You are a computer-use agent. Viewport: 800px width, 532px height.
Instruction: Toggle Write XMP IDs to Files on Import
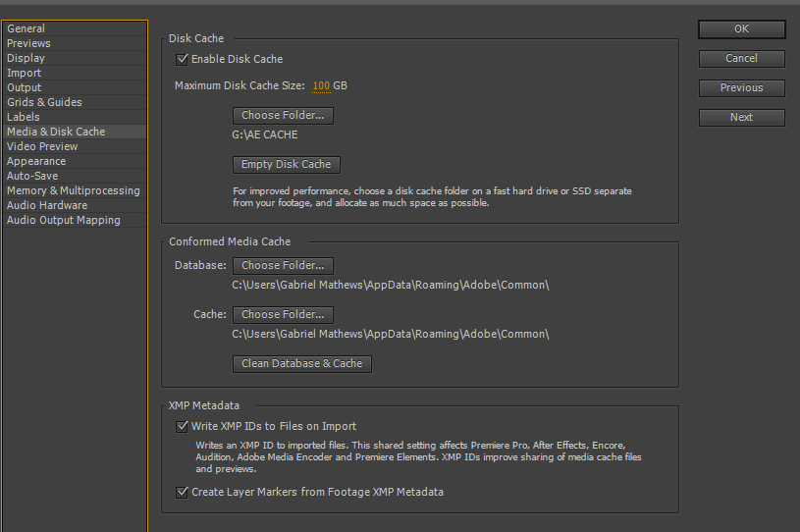tap(182, 427)
